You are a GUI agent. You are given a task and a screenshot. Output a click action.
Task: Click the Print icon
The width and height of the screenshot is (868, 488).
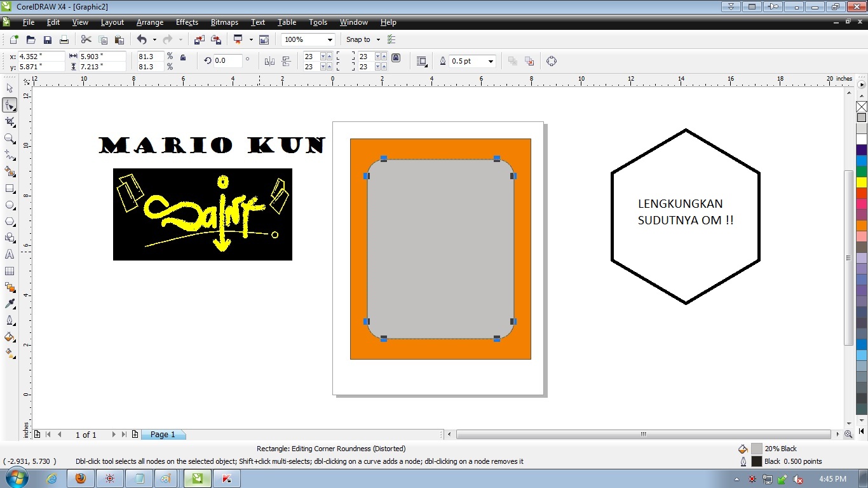click(x=64, y=39)
